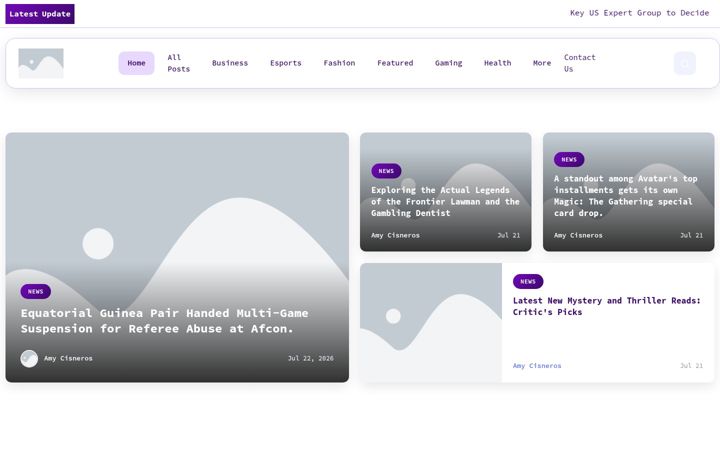Click NEWS tag on Mystery and Thriller article

(x=528, y=281)
